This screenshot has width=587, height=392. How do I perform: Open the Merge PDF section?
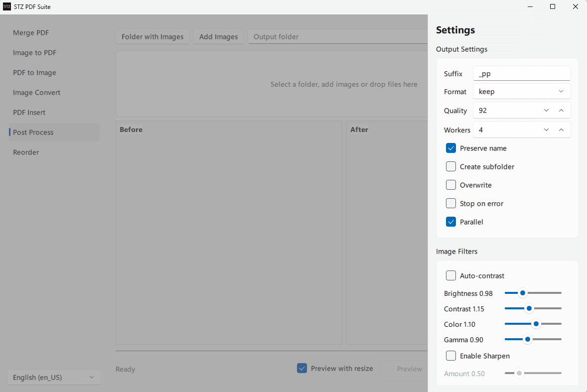click(x=54, y=33)
